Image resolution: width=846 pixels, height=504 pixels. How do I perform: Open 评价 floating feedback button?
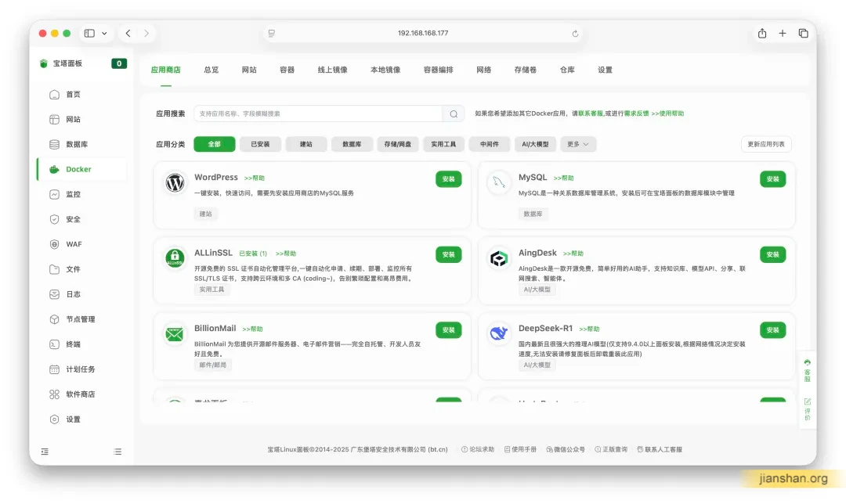tap(807, 409)
